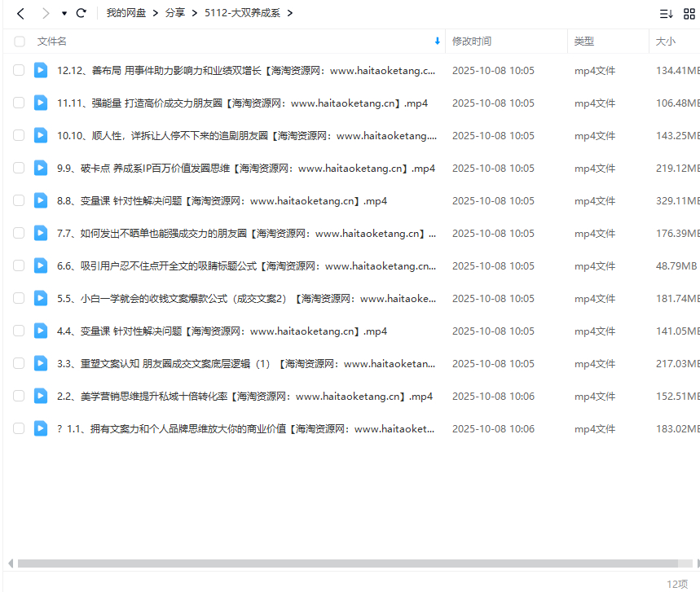Click the forward navigation arrow
The height and width of the screenshot is (592, 700).
coord(46,13)
